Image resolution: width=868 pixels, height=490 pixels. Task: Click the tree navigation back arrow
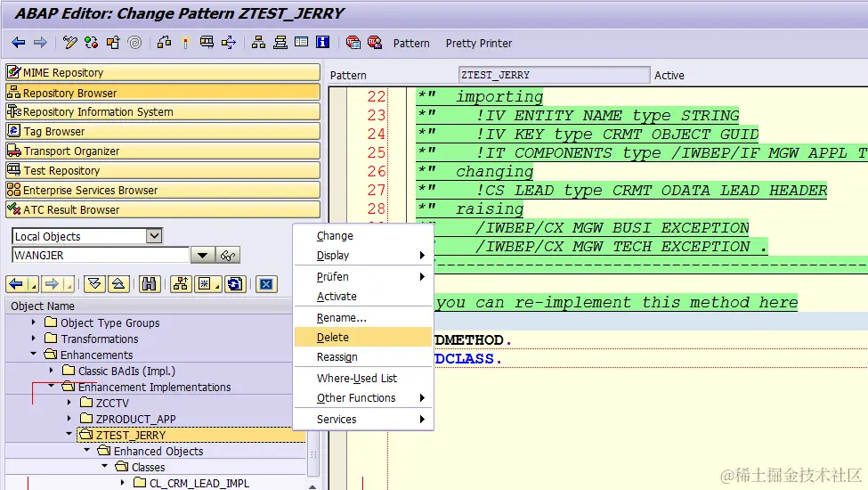[x=16, y=284]
